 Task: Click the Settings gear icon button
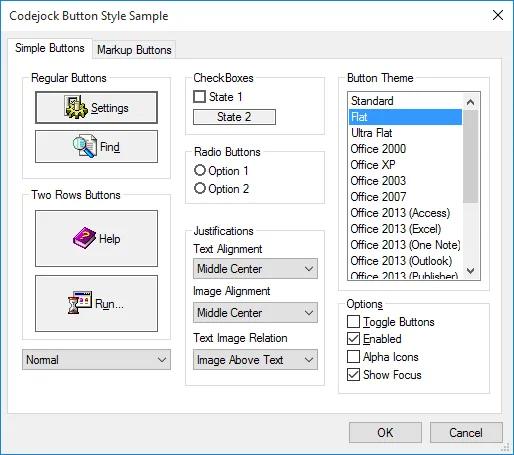click(96, 108)
